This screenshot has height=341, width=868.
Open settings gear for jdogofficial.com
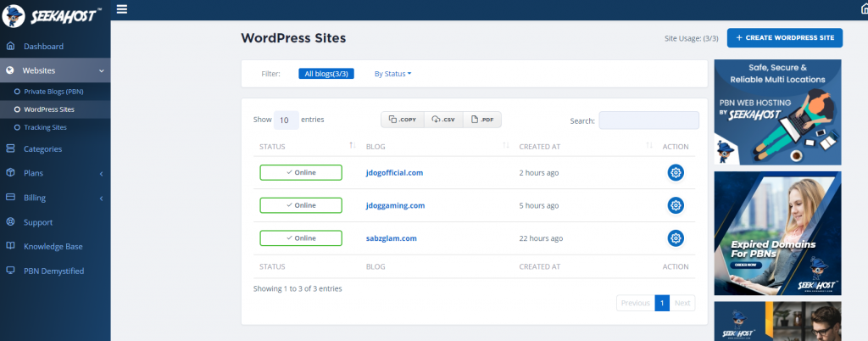676,173
